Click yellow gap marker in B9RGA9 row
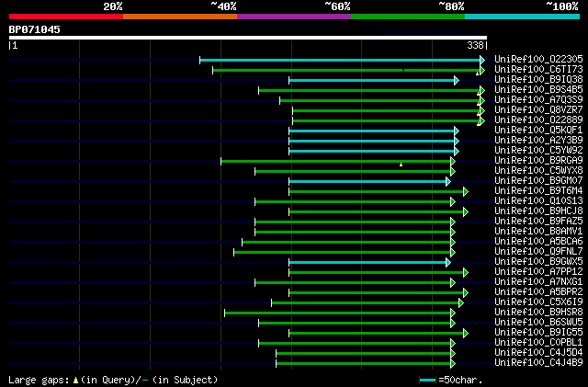This screenshot has width=588, height=387. point(401,165)
